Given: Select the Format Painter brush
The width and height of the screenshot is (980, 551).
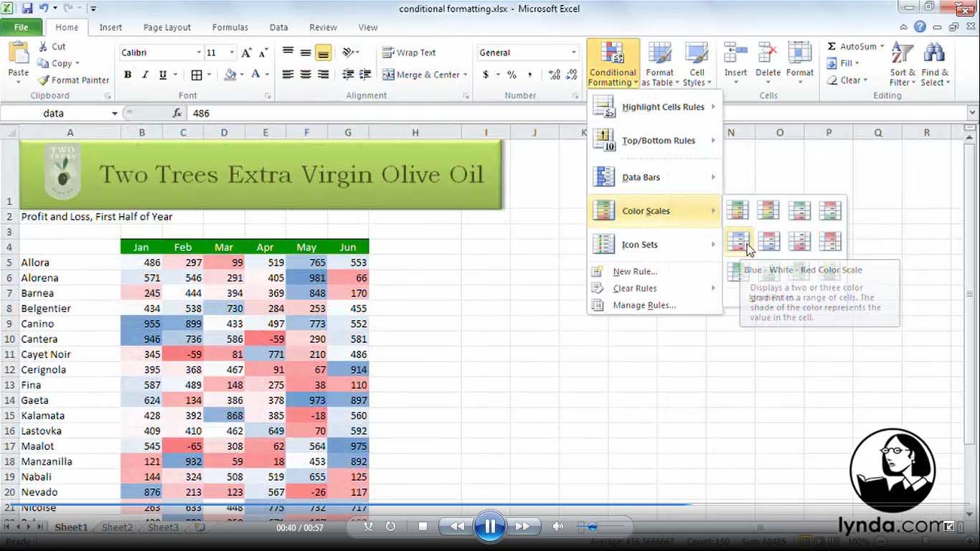Looking at the screenshot, I should (x=43, y=80).
